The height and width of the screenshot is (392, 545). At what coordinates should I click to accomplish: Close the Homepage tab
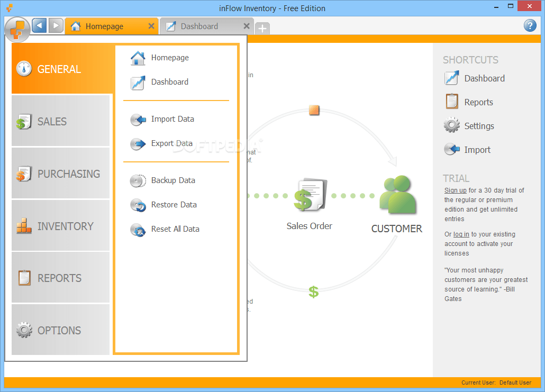point(151,26)
